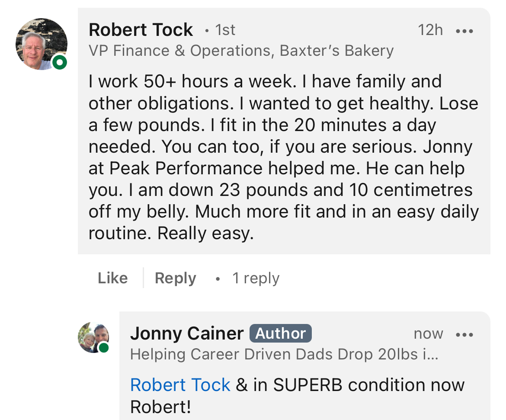Open Robert Tock's profile photo
The width and height of the screenshot is (506, 420).
(x=41, y=44)
